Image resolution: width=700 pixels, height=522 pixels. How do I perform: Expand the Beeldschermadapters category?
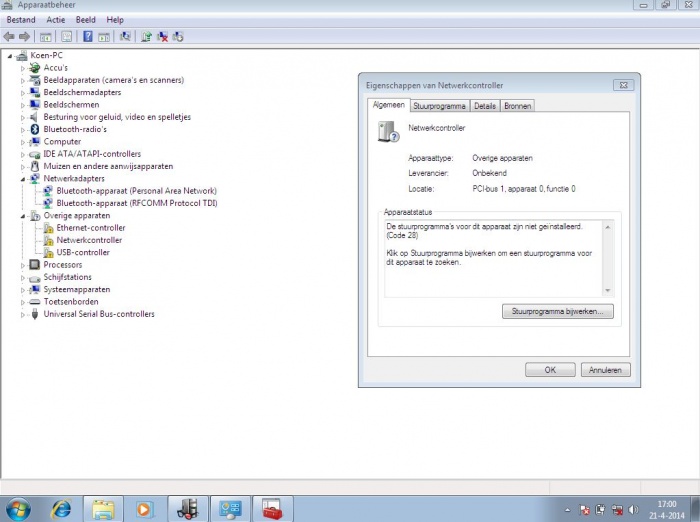[x=23, y=93]
